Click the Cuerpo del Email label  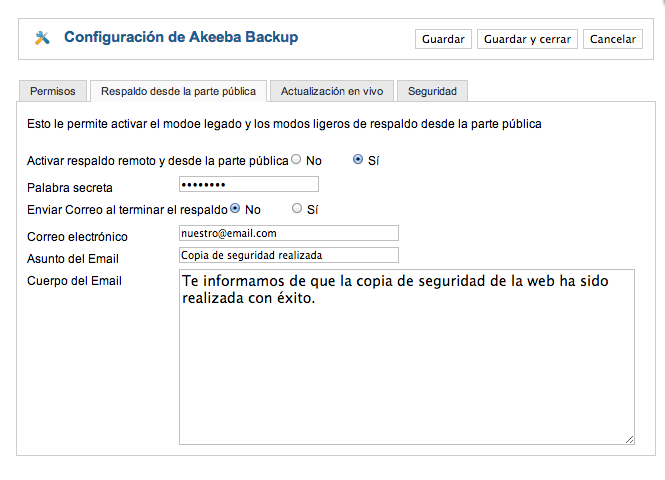coord(74,281)
